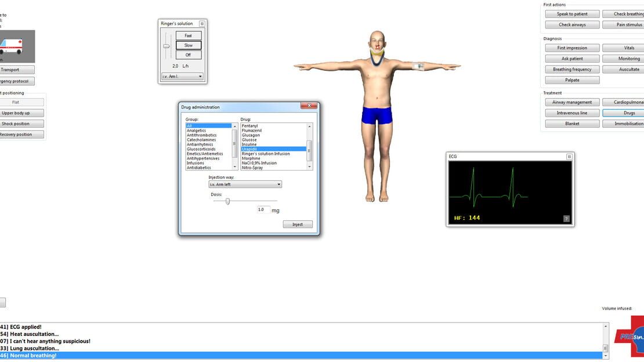Adjust Ringer's solution flow rate slider
Viewport: 644px width, 362px height.
(167, 46)
